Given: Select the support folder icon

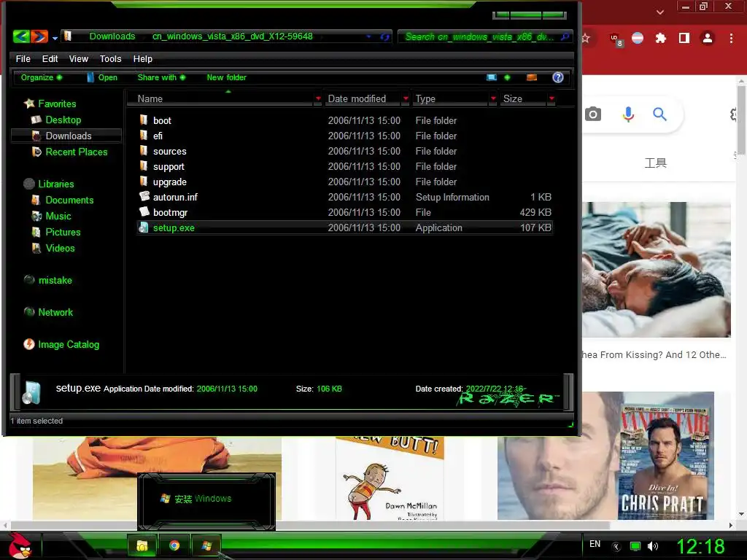Looking at the screenshot, I should click(144, 166).
